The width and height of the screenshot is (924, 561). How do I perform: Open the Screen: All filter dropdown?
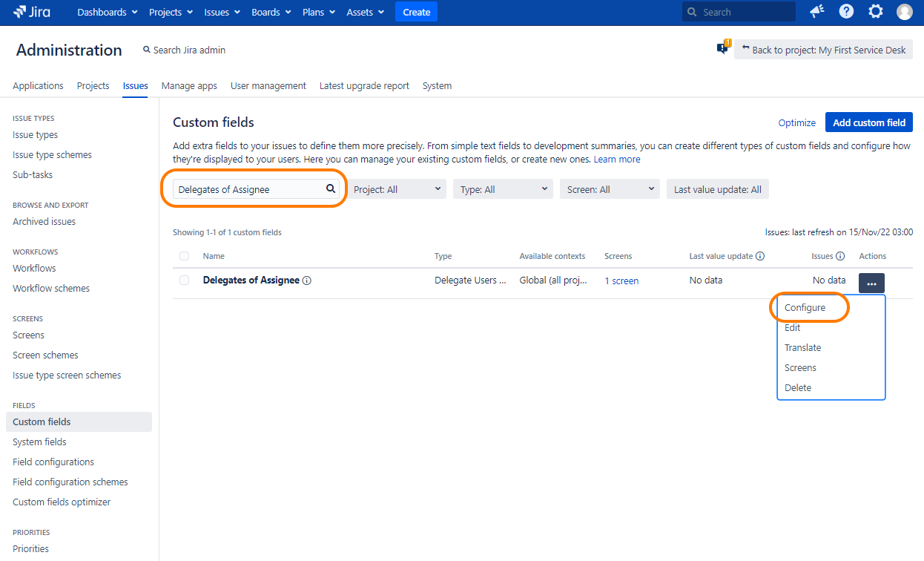[x=610, y=189]
